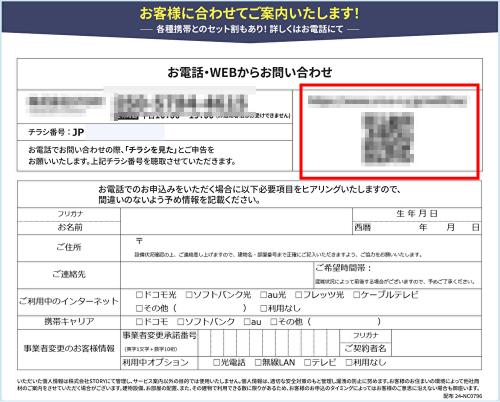Click the blank inside carrier その他 parentheses
Viewport: 500px width, 402px height.
click(344, 322)
